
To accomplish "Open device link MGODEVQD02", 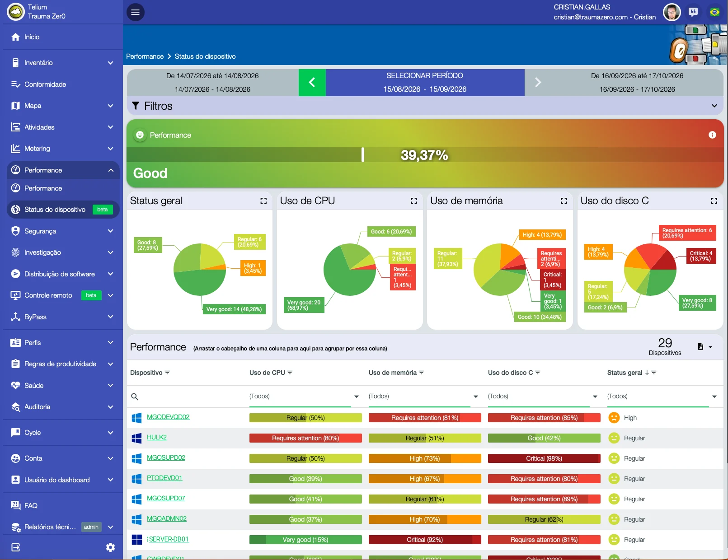I will (x=168, y=417).
